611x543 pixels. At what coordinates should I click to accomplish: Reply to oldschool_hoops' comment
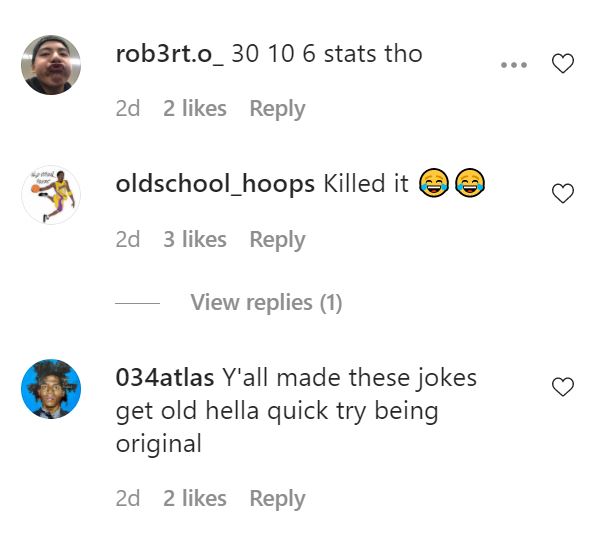click(x=277, y=239)
